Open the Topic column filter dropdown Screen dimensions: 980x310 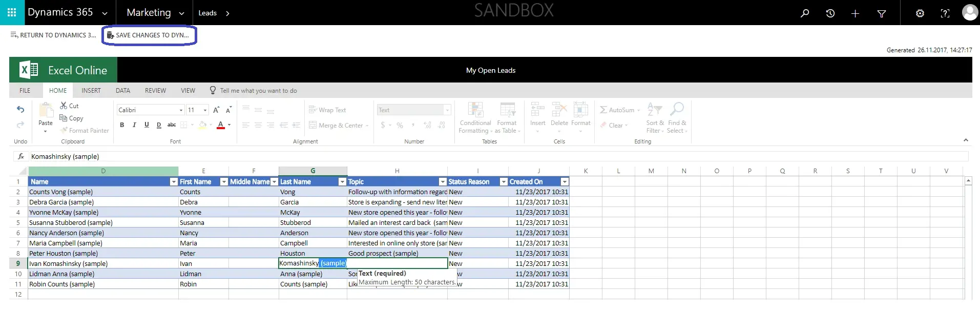pyautogui.click(x=442, y=181)
